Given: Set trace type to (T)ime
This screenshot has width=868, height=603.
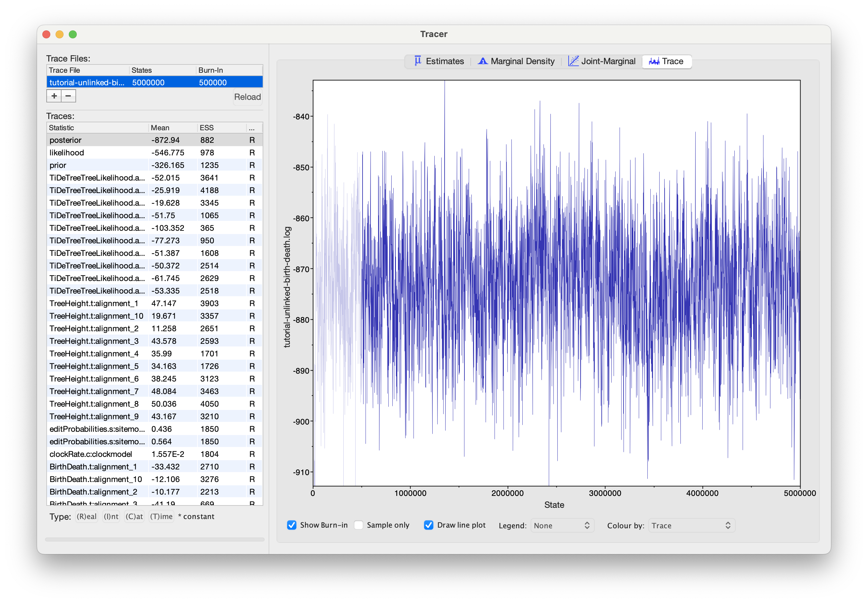Looking at the screenshot, I should point(161,516).
